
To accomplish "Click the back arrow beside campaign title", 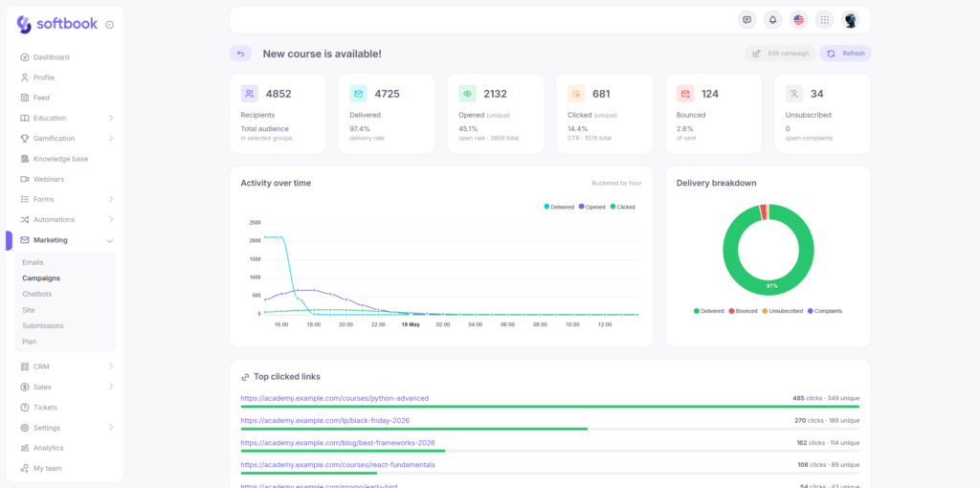I will [x=240, y=54].
